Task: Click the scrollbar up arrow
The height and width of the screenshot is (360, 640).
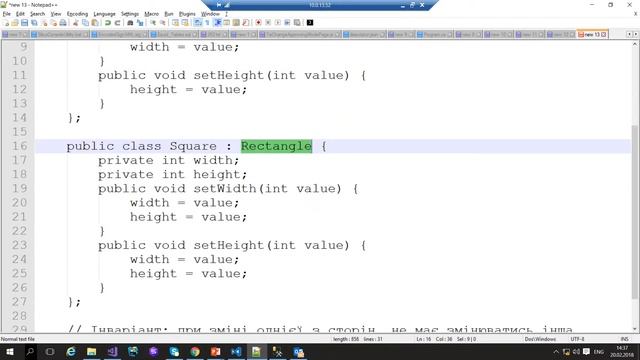Action: (635, 44)
